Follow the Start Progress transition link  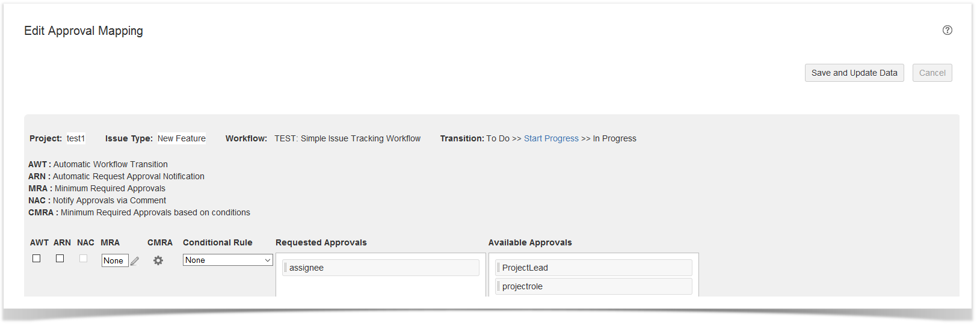tap(551, 138)
